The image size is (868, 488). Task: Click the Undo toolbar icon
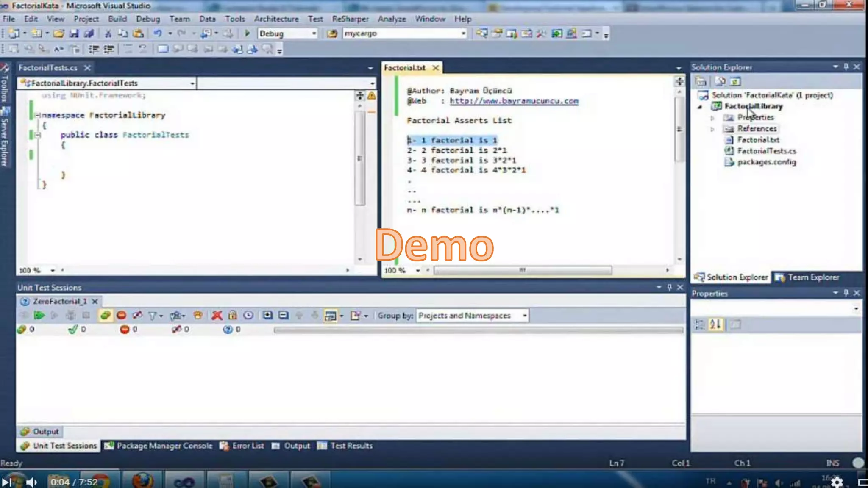(x=158, y=33)
